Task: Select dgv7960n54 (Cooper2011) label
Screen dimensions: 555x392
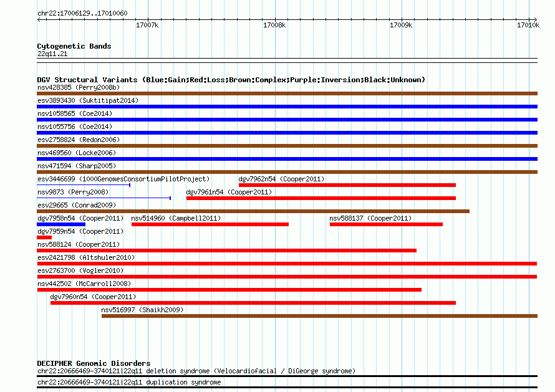Action: [x=93, y=297]
